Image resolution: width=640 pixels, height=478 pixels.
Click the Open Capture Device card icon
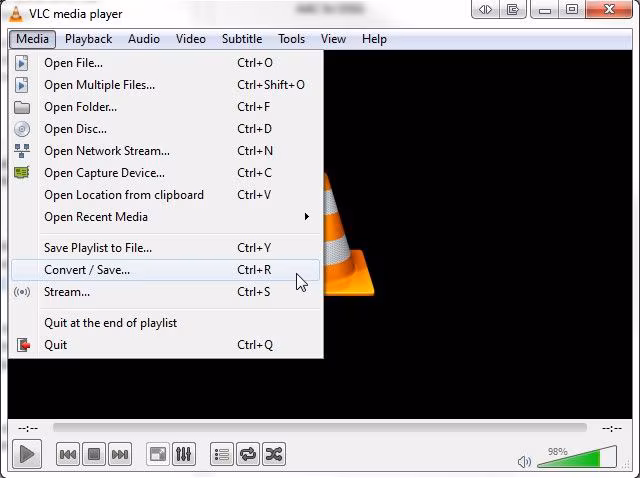coord(22,173)
